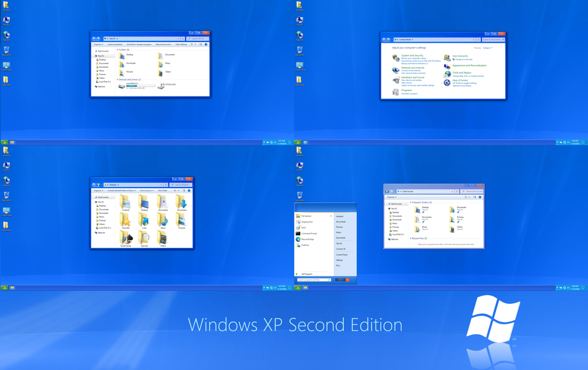Open Organize dropdown in This PC window

point(98,44)
